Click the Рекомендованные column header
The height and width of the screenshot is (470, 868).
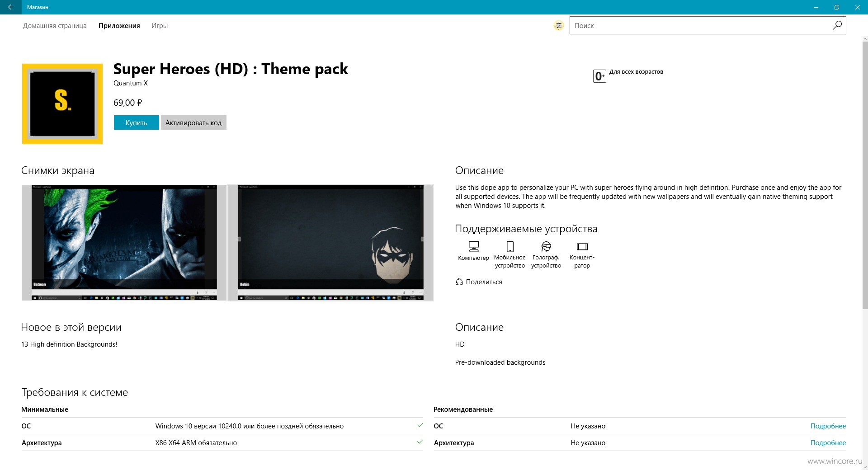(x=463, y=409)
